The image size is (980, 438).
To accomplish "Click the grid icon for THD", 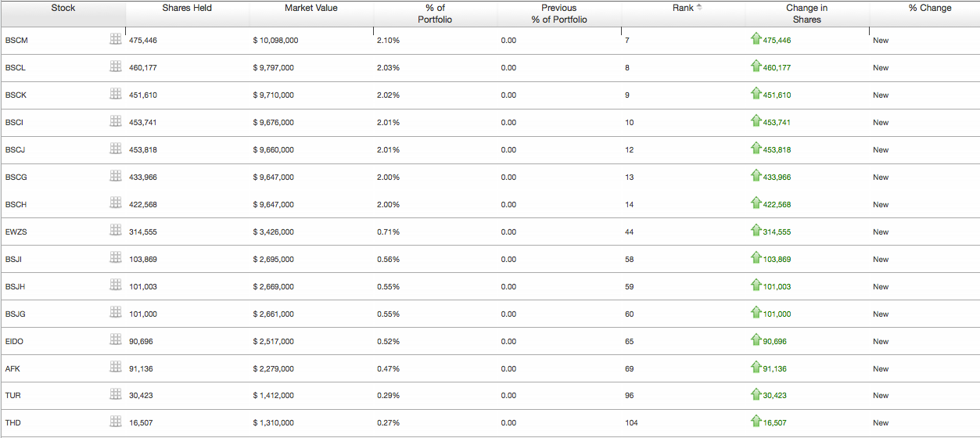I will pos(115,422).
